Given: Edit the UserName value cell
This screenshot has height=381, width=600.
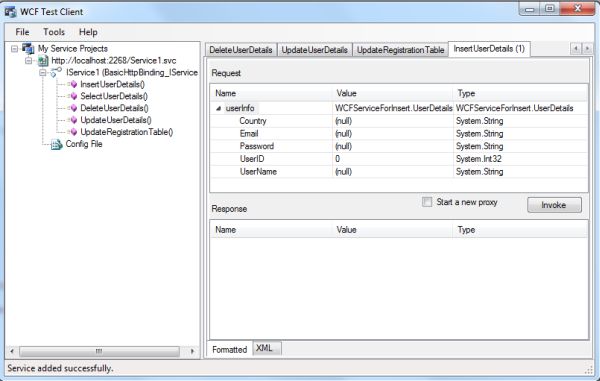Looking at the screenshot, I should click(393, 171).
